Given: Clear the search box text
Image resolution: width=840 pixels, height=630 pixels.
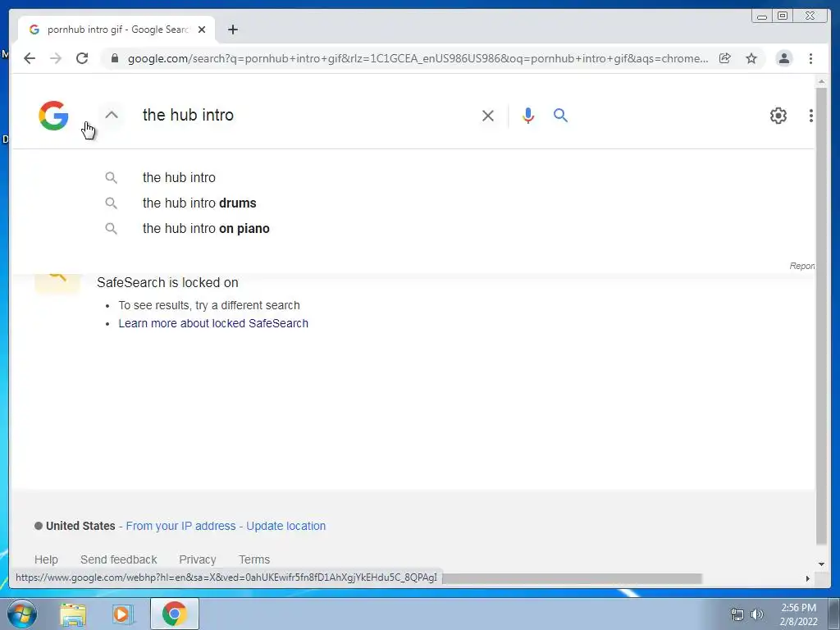Looking at the screenshot, I should pos(487,115).
